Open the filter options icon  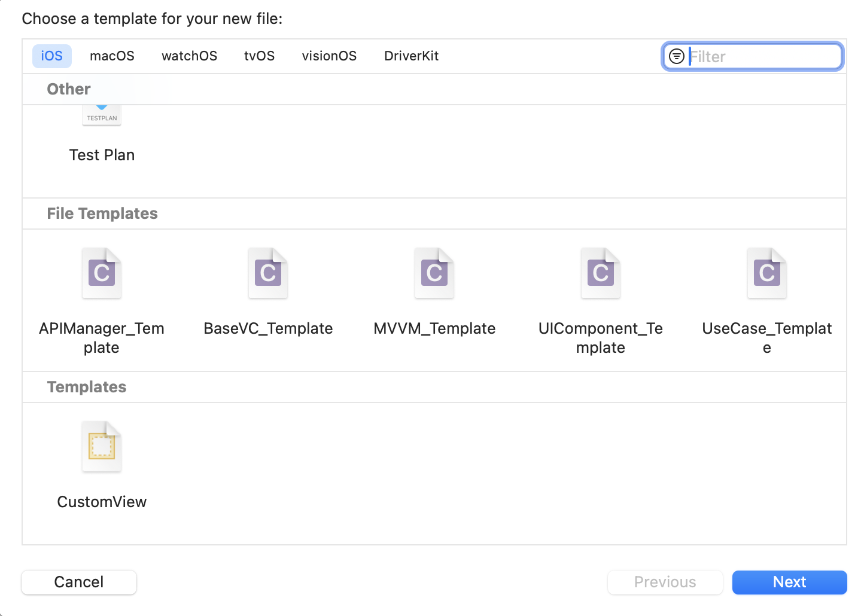click(677, 56)
